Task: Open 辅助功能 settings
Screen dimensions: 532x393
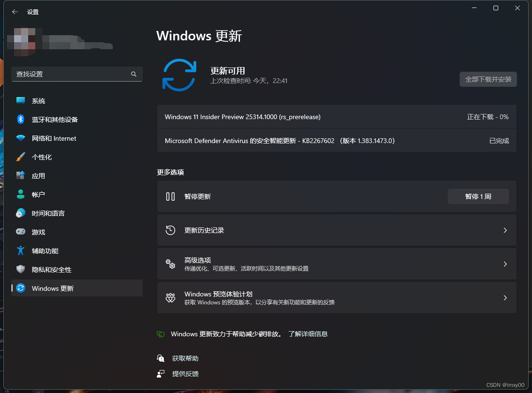Action: click(77, 251)
